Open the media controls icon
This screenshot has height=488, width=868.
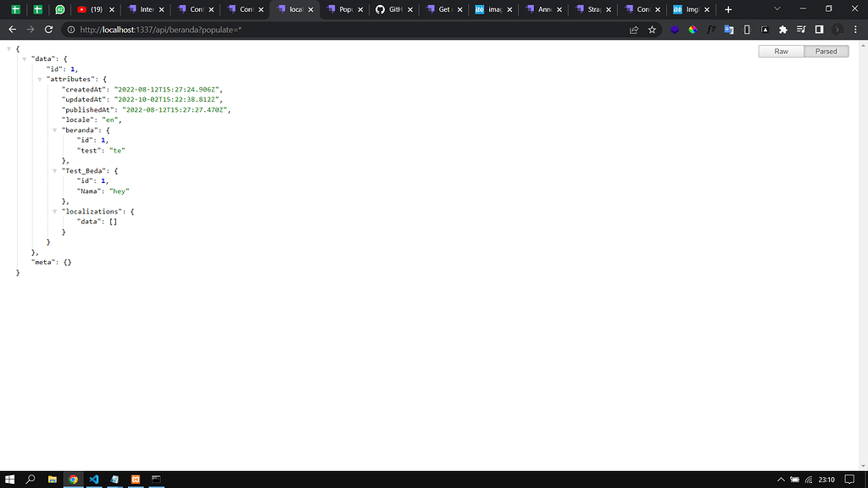point(801,30)
